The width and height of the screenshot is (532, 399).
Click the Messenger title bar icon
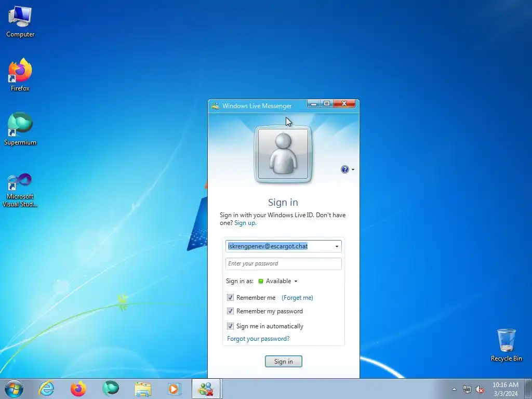pos(215,106)
